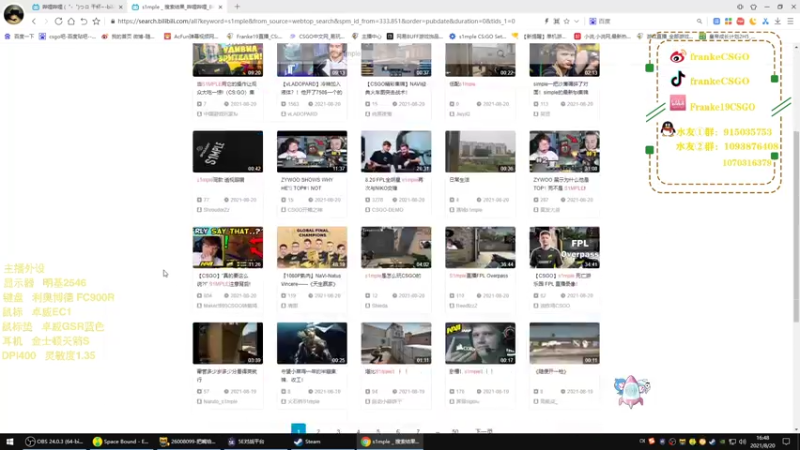Open the ZYWOO SHOWS WHY video thumbnail
The height and width of the screenshot is (450, 800).
point(312,152)
